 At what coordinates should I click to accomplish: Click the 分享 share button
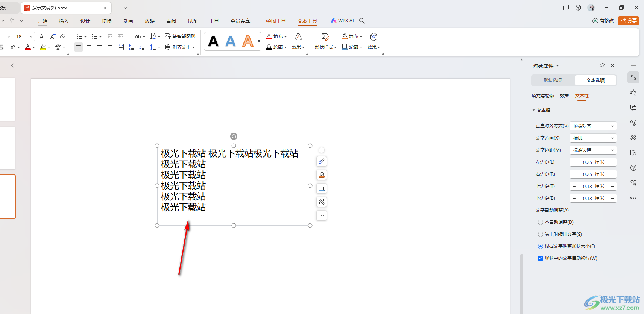click(629, 21)
